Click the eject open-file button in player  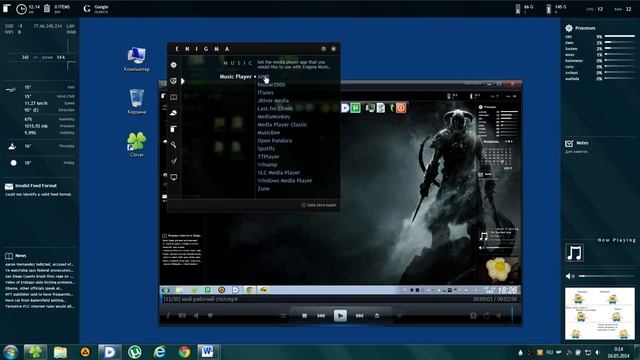pos(377,316)
